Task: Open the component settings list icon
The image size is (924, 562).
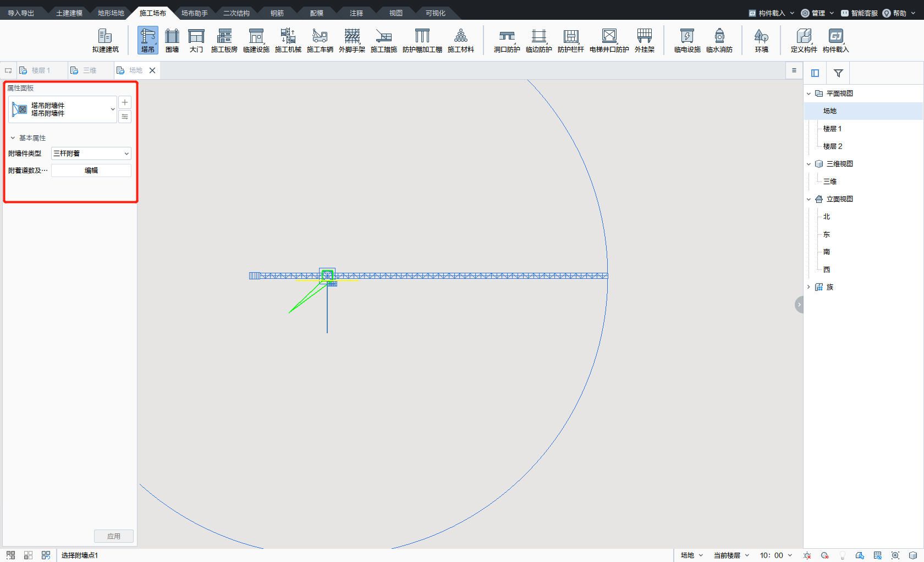Action: (x=125, y=117)
